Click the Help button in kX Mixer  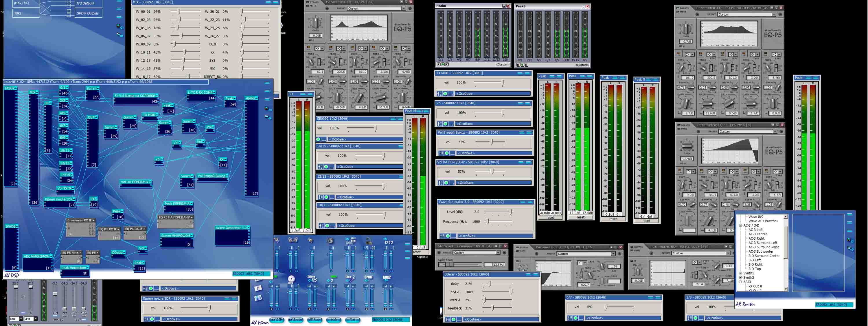[x=334, y=319]
